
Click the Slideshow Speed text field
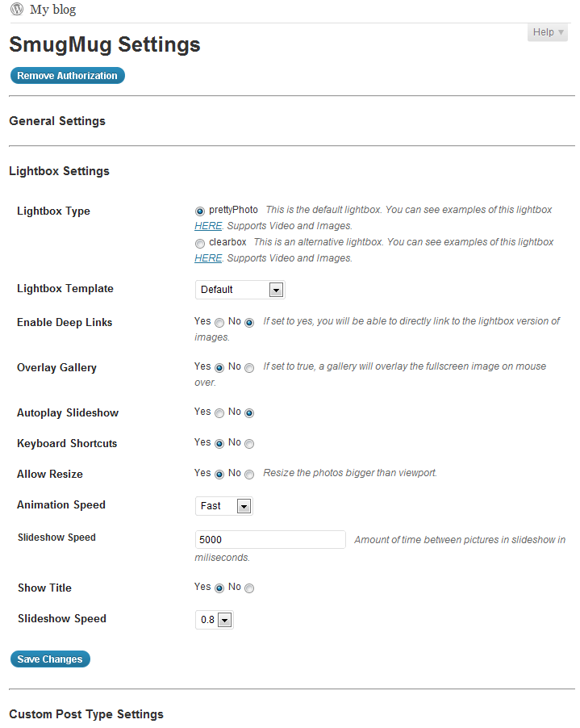(270, 539)
